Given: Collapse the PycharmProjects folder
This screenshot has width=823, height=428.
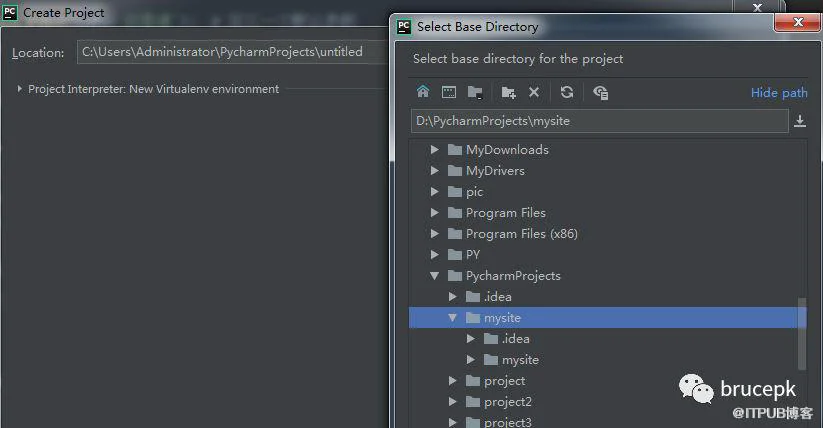Looking at the screenshot, I should click(435, 276).
